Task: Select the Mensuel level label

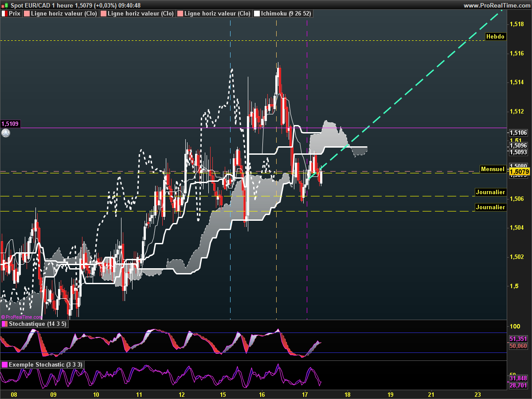Action: [x=493, y=169]
